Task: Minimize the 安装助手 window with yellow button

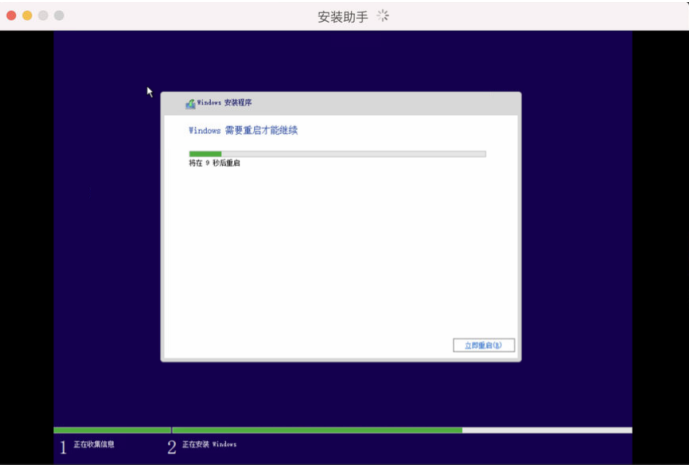Action: [27, 16]
